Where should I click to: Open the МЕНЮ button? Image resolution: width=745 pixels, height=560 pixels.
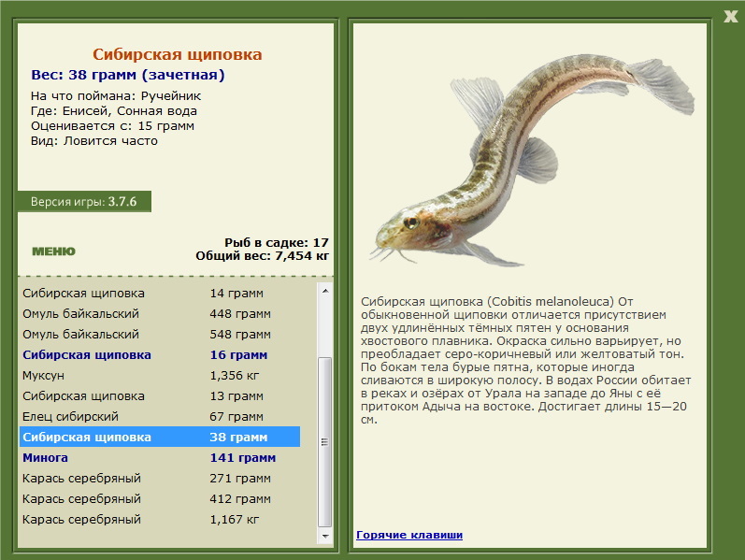point(53,251)
